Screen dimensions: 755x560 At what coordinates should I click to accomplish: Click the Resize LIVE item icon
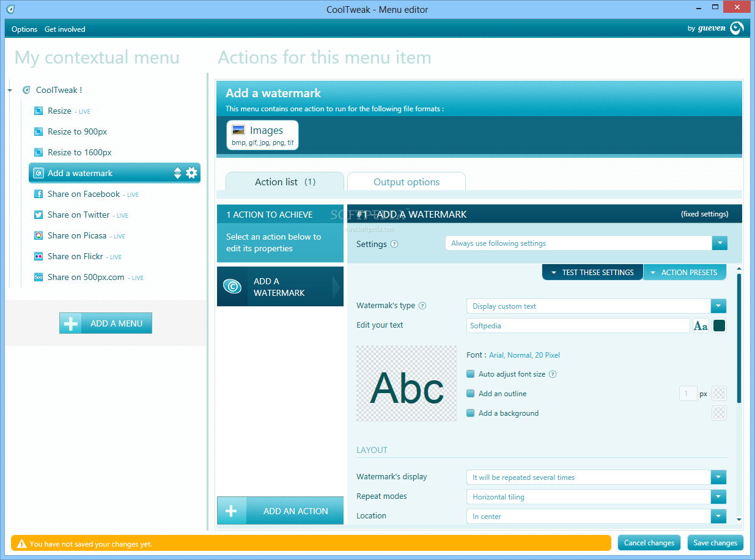point(39,111)
